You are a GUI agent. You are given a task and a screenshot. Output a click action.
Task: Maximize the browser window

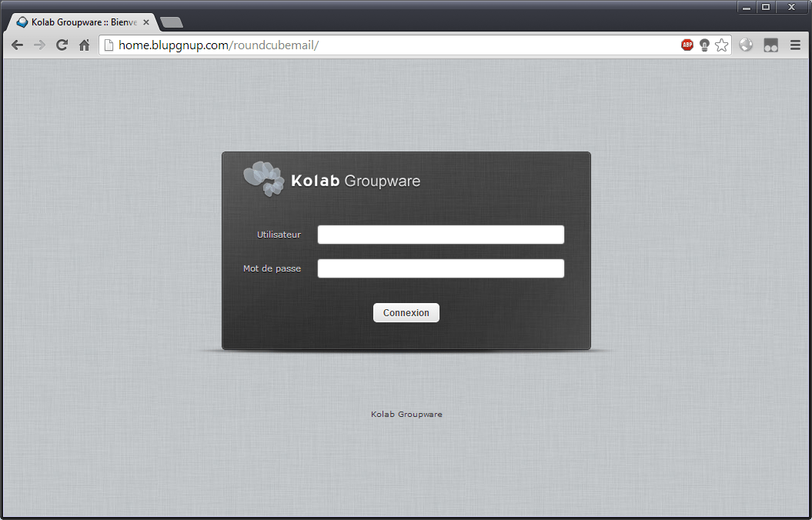766,7
